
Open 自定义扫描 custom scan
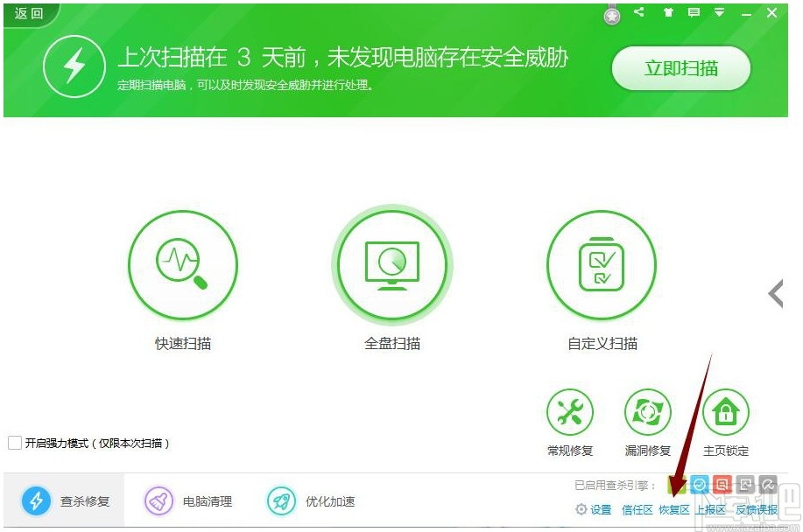pyautogui.click(x=601, y=265)
